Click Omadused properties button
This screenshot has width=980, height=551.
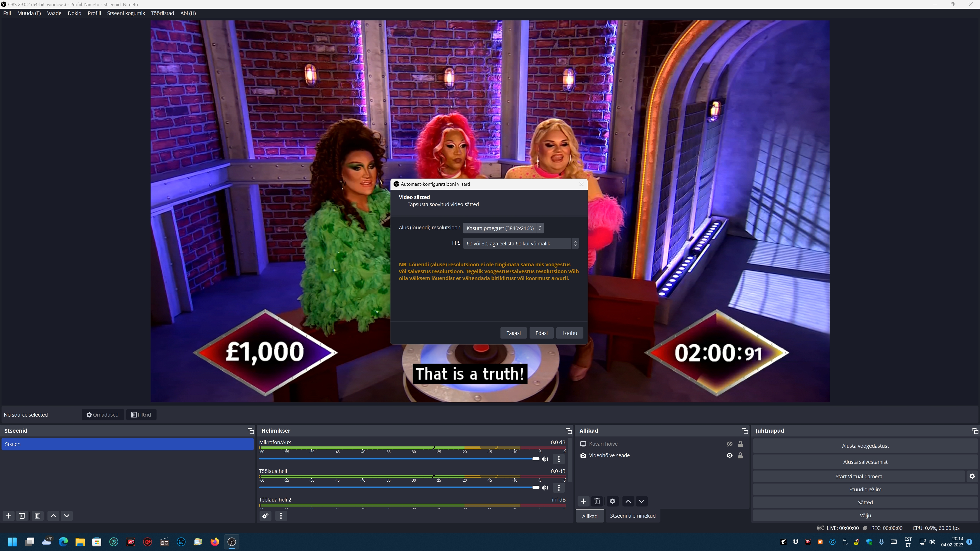102,415
